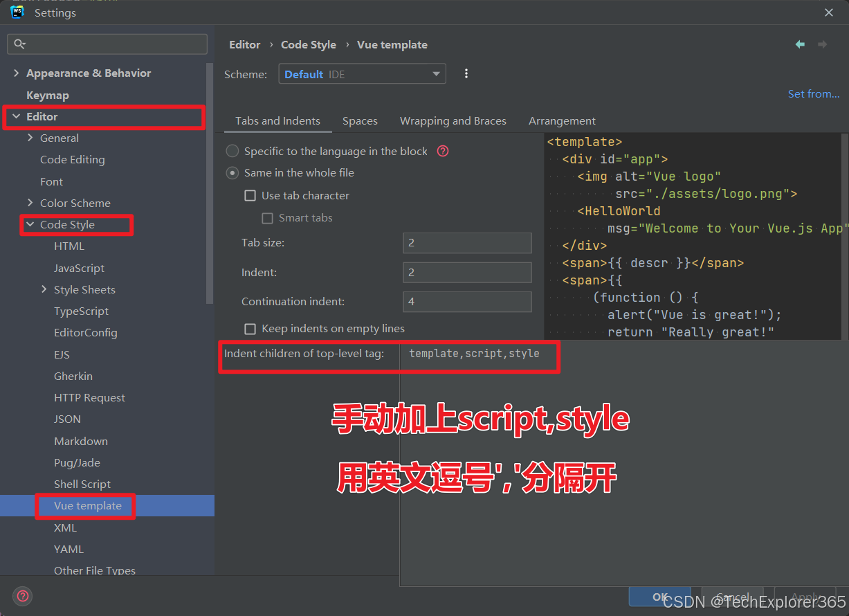This screenshot has height=616, width=849.
Task: Expand the Color Scheme node
Action: 30,203
